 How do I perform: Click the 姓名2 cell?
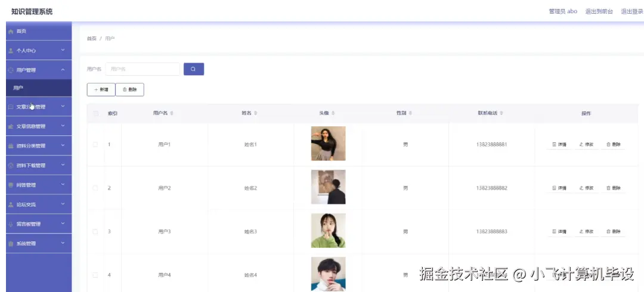(x=250, y=188)
